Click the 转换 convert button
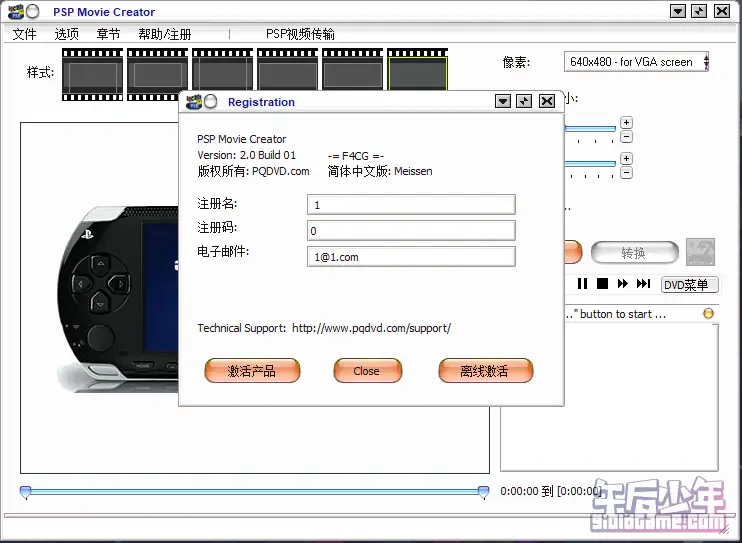This screenshot has height=543, width=742. tap(635, 252)
